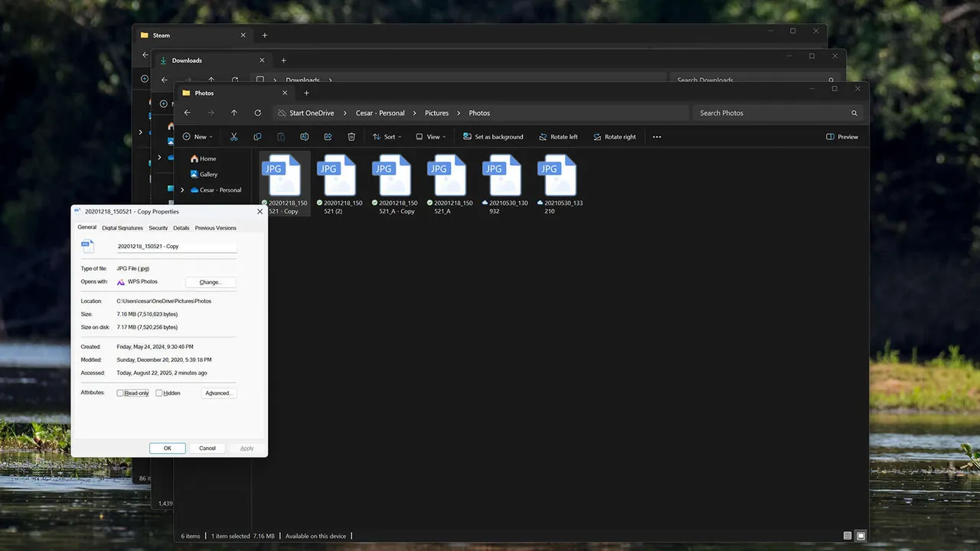
Task: Open the Sort dropdown menu
Action: pos(387,136)
